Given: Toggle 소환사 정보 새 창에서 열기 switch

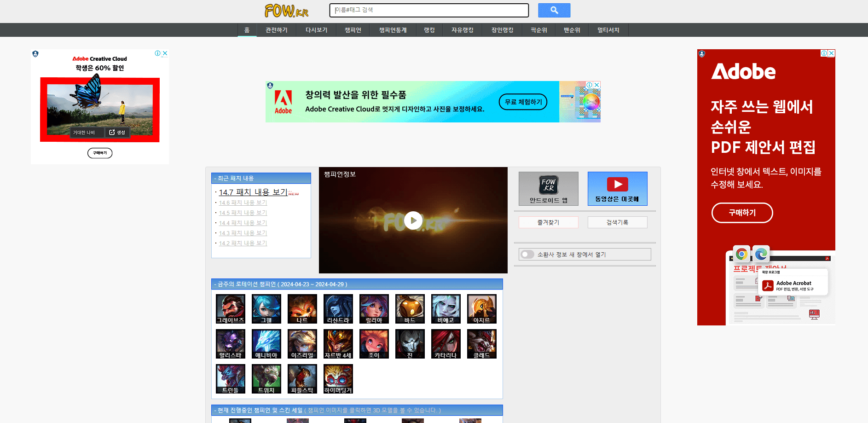Looking at the screenshot, I should point(527,255).
